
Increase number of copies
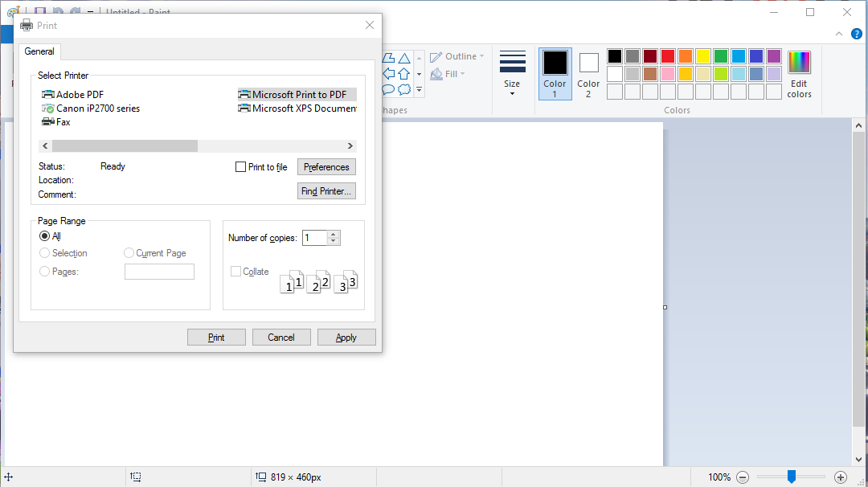coord(334,234)
